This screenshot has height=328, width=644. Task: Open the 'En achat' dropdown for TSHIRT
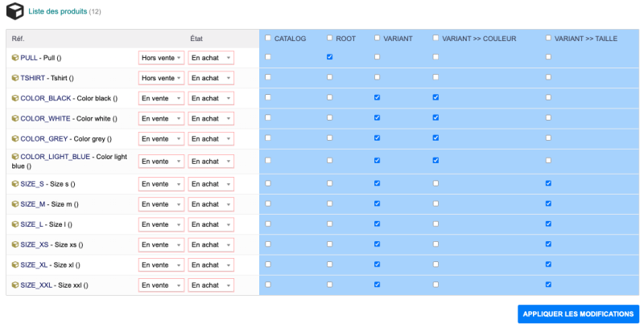pyautogui.click(x=210, y=78)
